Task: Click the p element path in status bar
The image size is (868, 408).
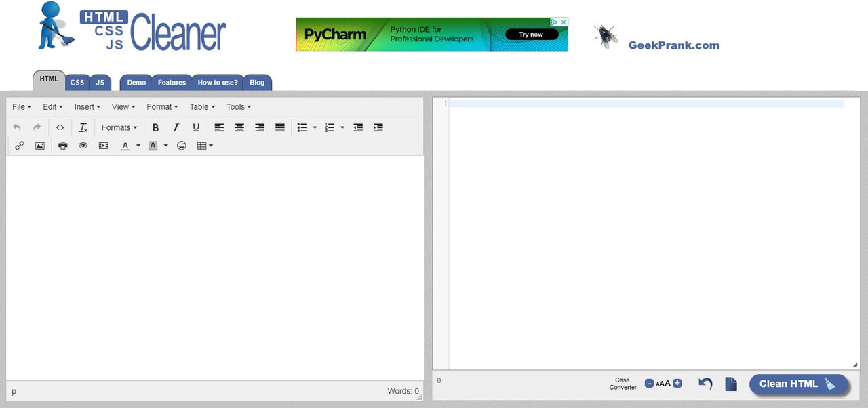Action: (14, 391)
